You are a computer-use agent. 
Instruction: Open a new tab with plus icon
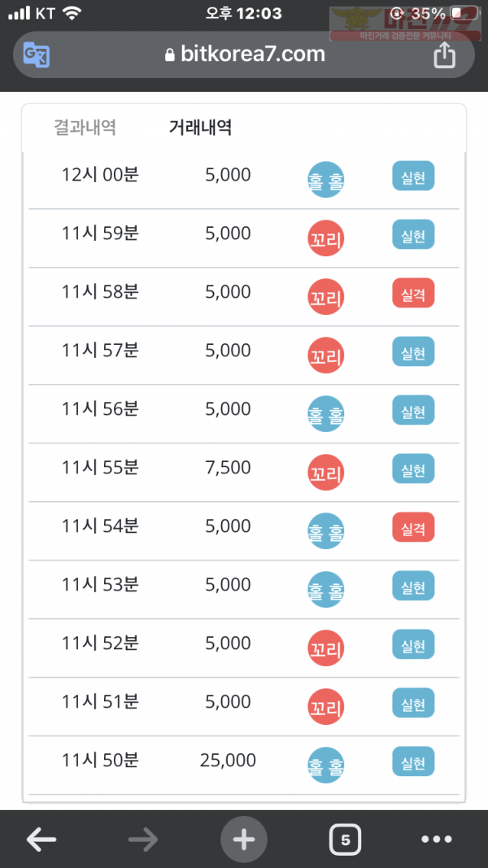tap(244, 840)
